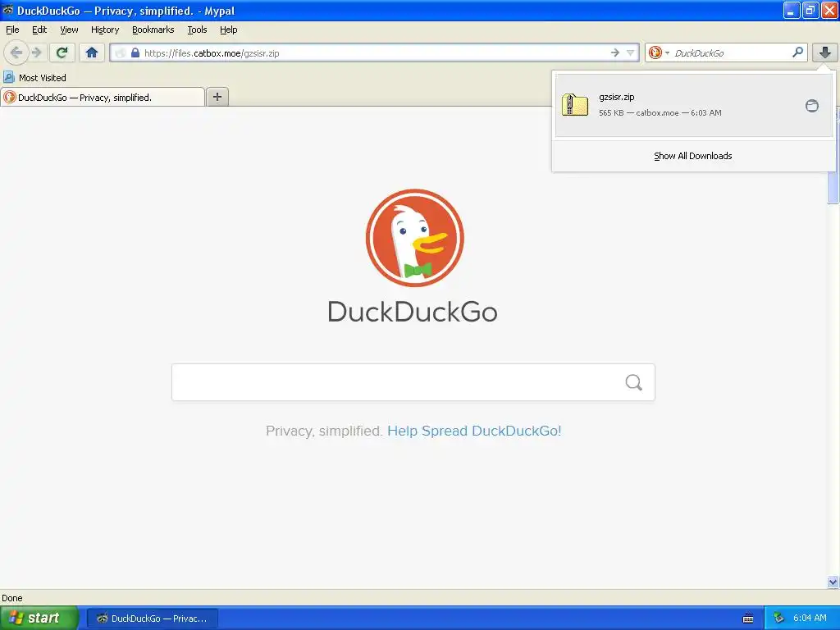
Task: Open a new tab with plus button
Action: [217, 97]
